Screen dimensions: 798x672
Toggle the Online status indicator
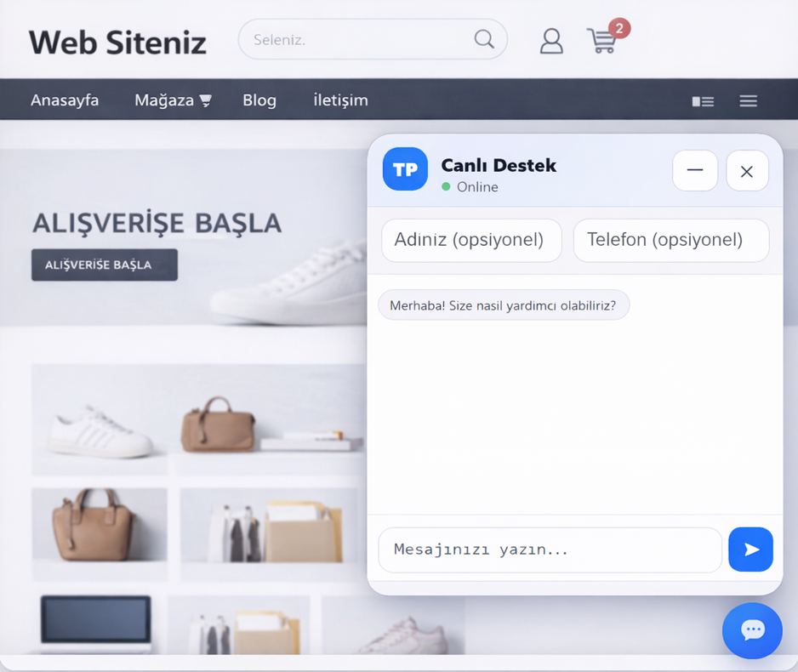tap(446, 187)
